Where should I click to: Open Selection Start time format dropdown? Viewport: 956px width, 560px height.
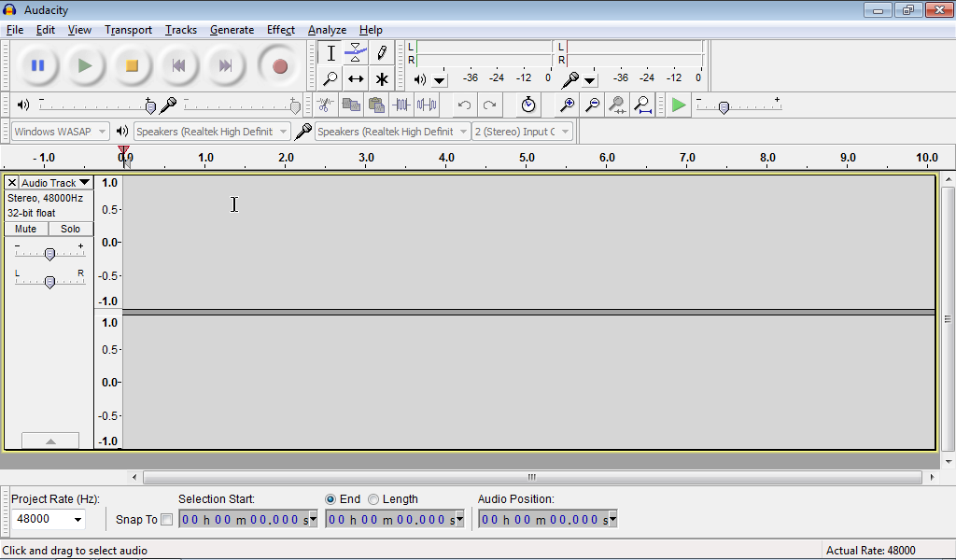coord(314,519)
